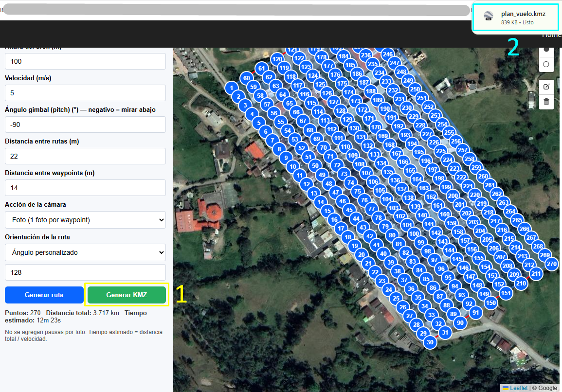The height and width of the screenshot is (392, 562).
Task: Focus the Ángulo gimbal pitch input field
Action: click(x=85, y=125)
